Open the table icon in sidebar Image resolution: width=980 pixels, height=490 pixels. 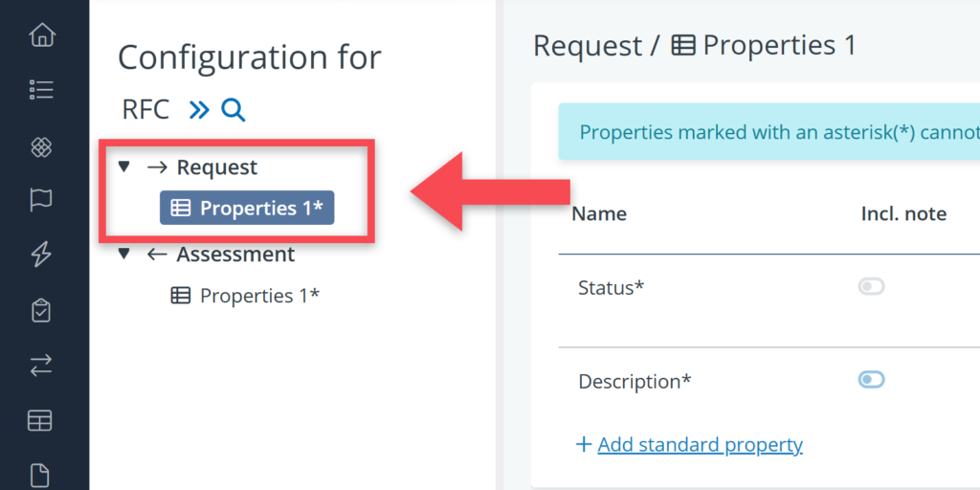tap(41, 420)
